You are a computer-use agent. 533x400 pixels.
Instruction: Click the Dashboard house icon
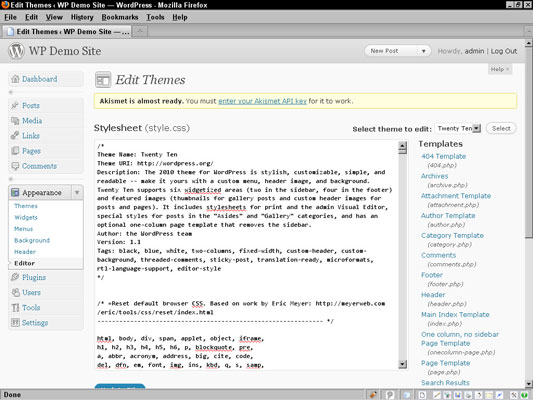coord(15,79)
